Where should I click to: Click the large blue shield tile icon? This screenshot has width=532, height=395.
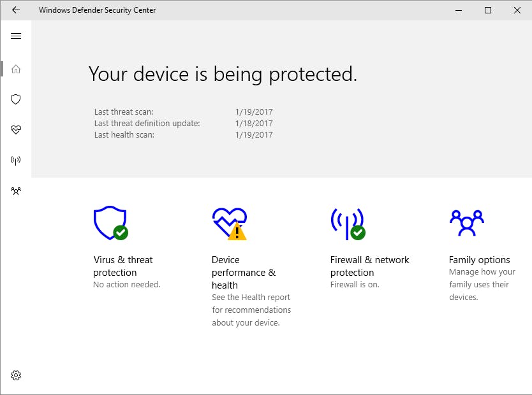pos(108,222)
